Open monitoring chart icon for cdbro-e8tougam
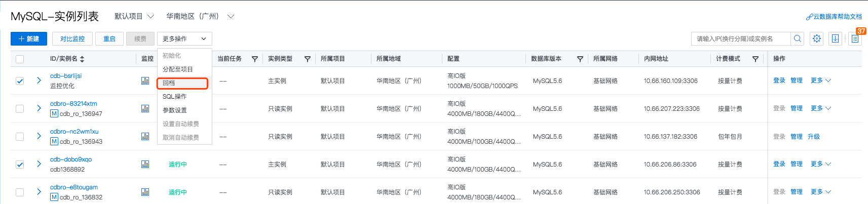868x204 pixels. [x=145, y=192]
